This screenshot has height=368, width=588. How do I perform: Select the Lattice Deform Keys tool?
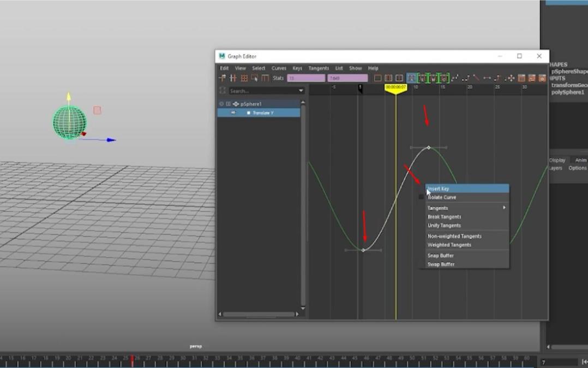244,78
